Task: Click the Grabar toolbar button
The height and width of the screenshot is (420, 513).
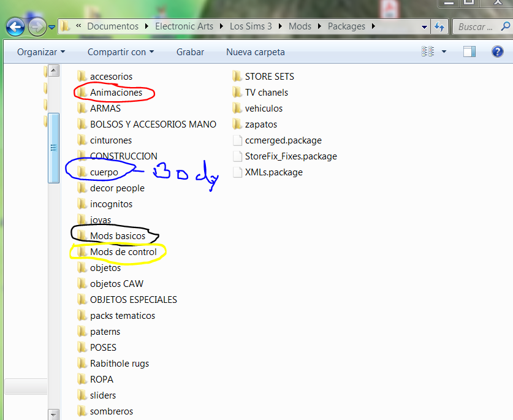Action: point(190,52)
